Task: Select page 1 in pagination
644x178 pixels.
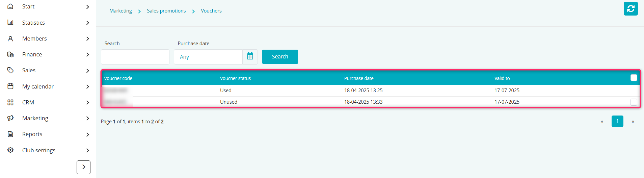Action: coord(617,121)
